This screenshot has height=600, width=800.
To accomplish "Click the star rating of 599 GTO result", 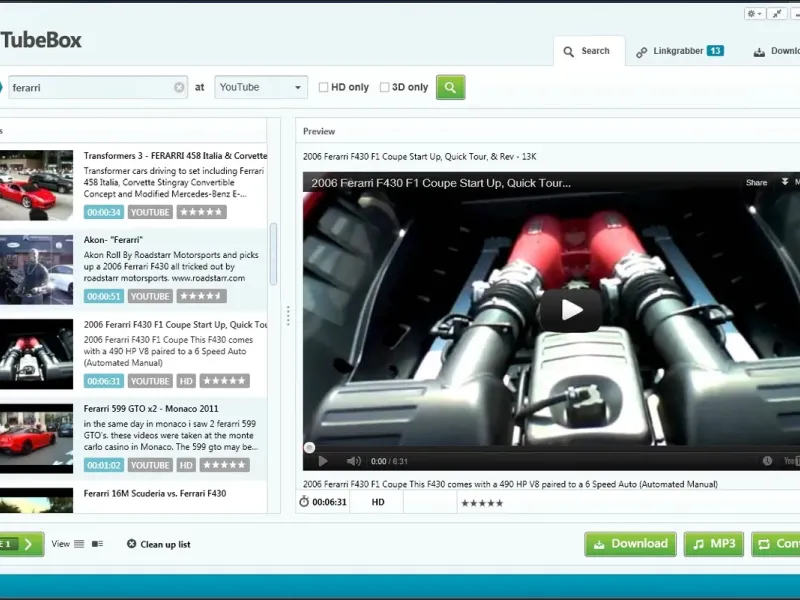I will click(x=224, y=465).
